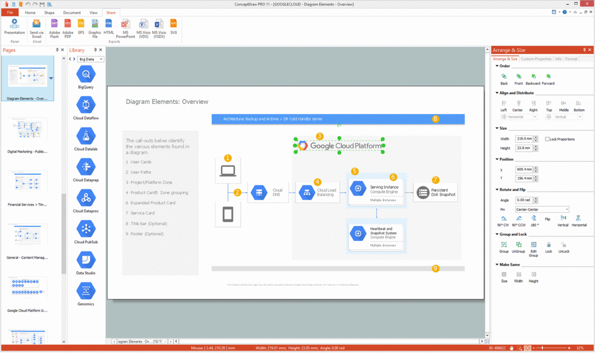Select Cloud Dataprep library shape
The width and height of the screenshot is (595, 364).
(86, 170)
